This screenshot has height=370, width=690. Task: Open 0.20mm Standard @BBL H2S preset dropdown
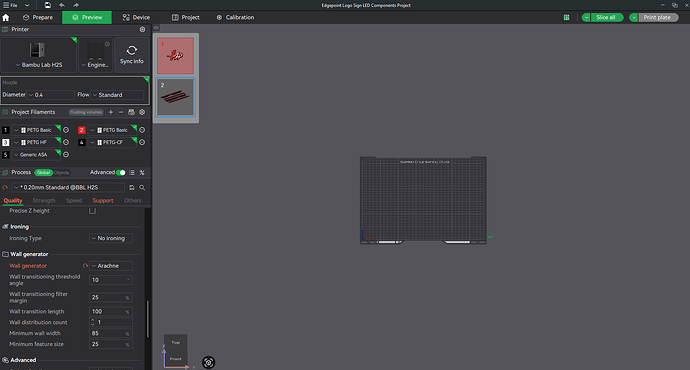(68, 187)
